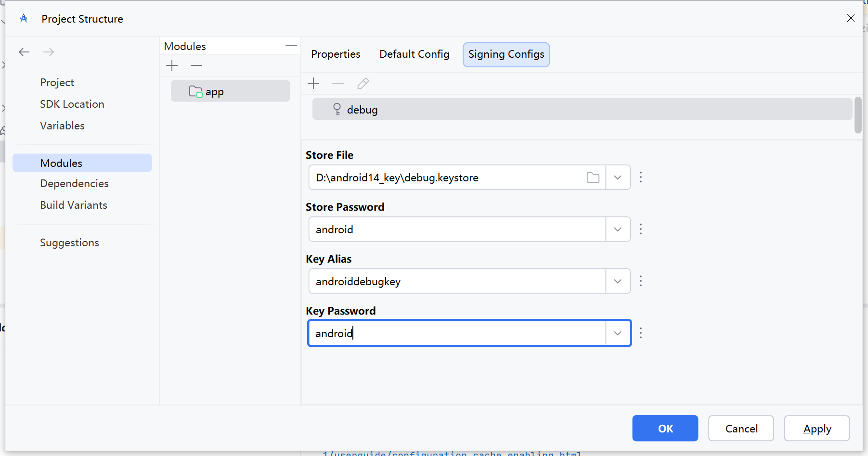Remove module with minus icon under Modules
Viewport: 868px width, 456px height.
point(196,65)
